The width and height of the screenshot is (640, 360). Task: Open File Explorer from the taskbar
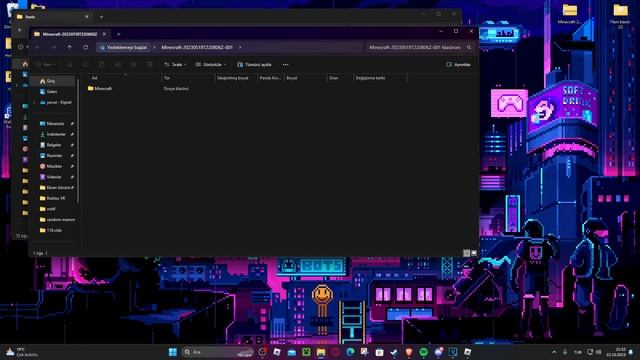point(321,352)
